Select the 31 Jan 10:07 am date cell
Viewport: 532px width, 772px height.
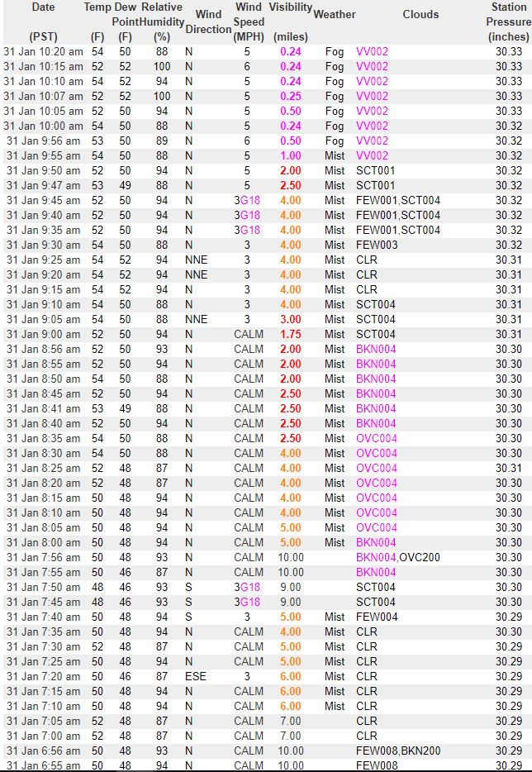pos(43,97)
